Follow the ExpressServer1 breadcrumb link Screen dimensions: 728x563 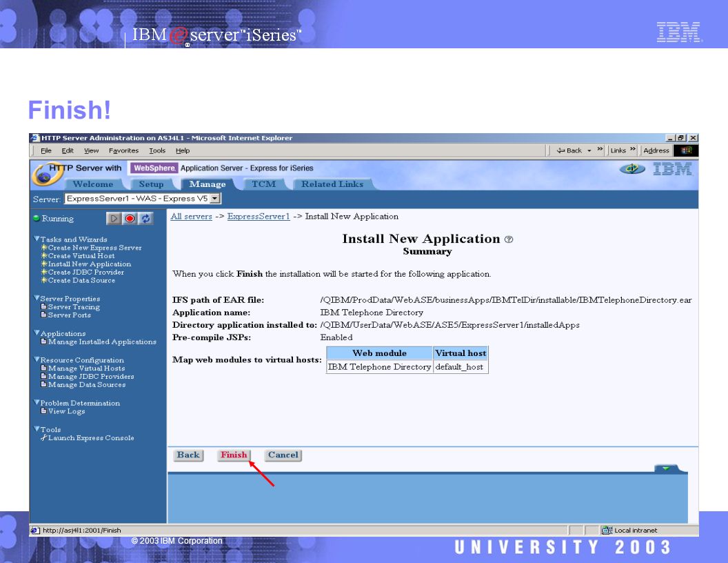tap(259, 217)
